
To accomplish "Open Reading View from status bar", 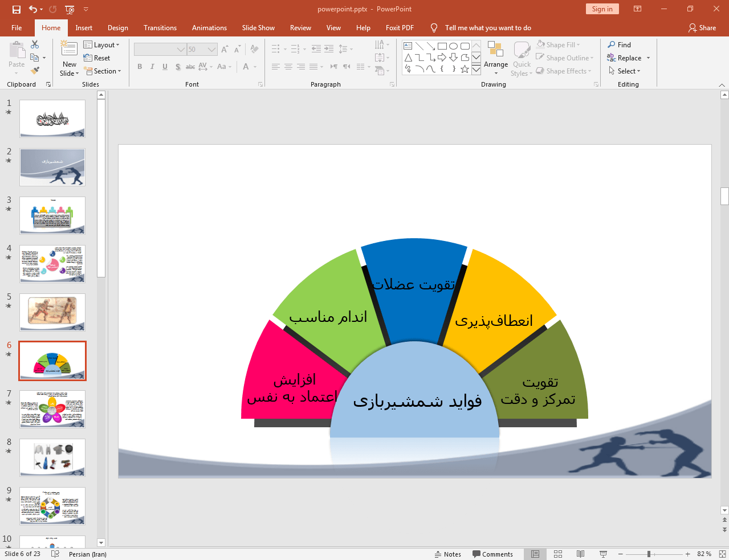I will pos(580,554).
